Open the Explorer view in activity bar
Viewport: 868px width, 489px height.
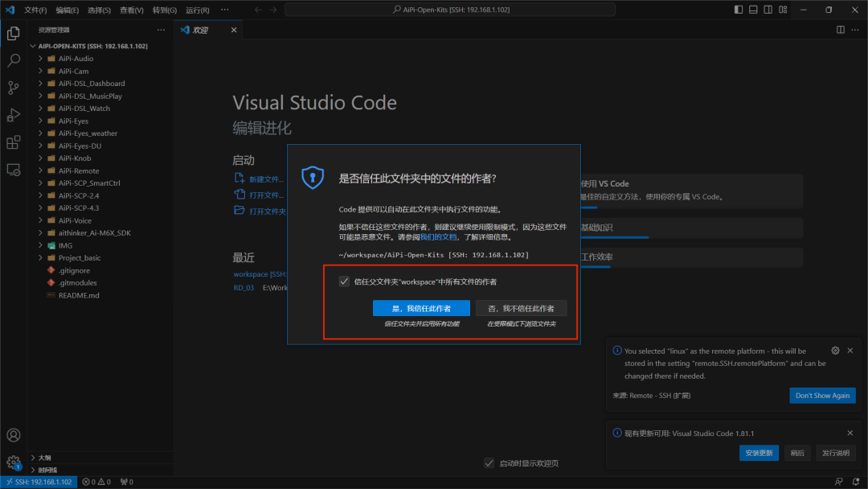tap(14, 34)
